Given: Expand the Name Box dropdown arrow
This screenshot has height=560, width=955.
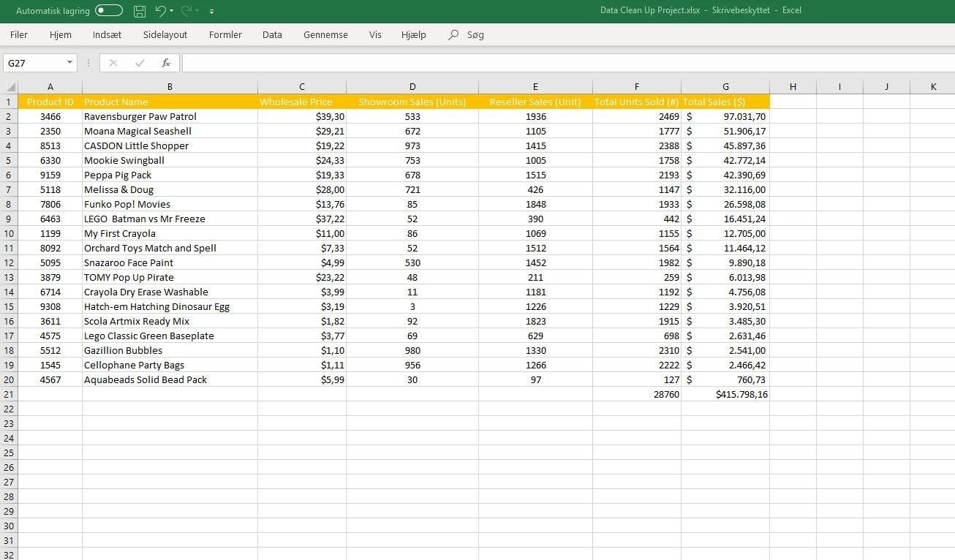Looking at the screenshot, I should (x=70, y=63).
